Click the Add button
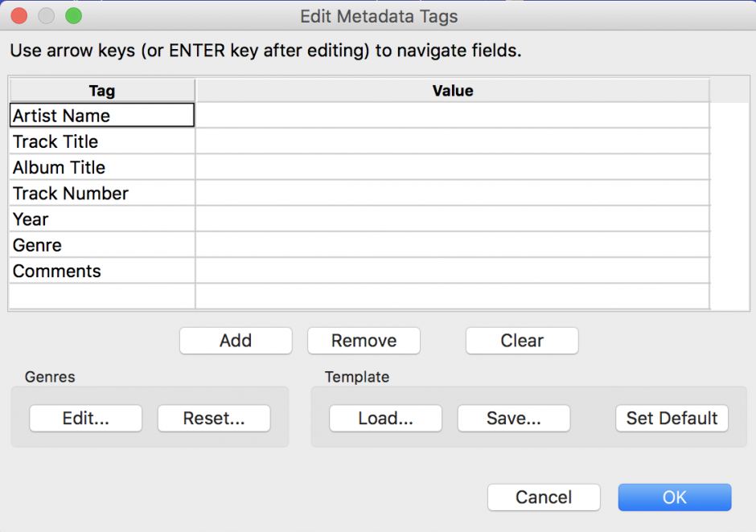The image size is (756, 532). tap(235, 341)
